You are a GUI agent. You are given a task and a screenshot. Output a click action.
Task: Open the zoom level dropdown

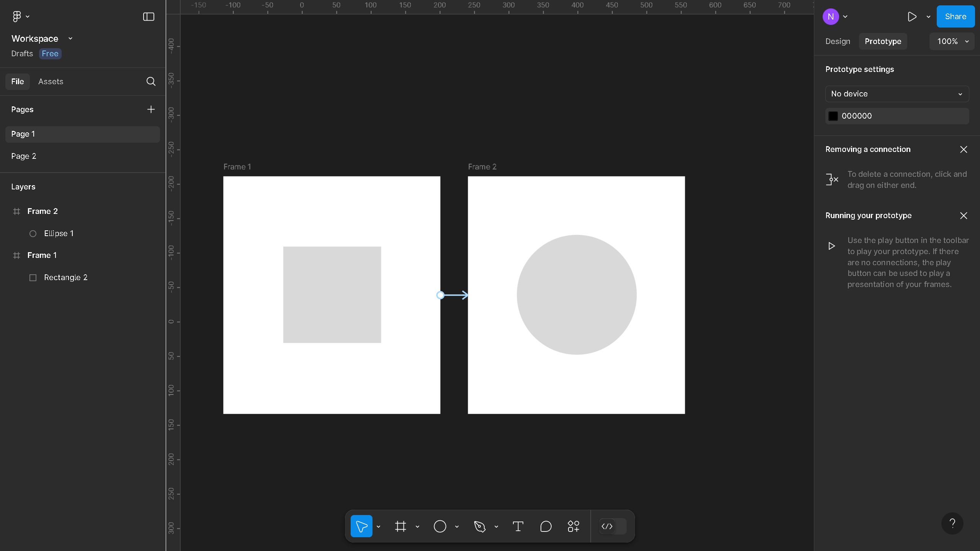pyautogui.click(x=952, y=41)
